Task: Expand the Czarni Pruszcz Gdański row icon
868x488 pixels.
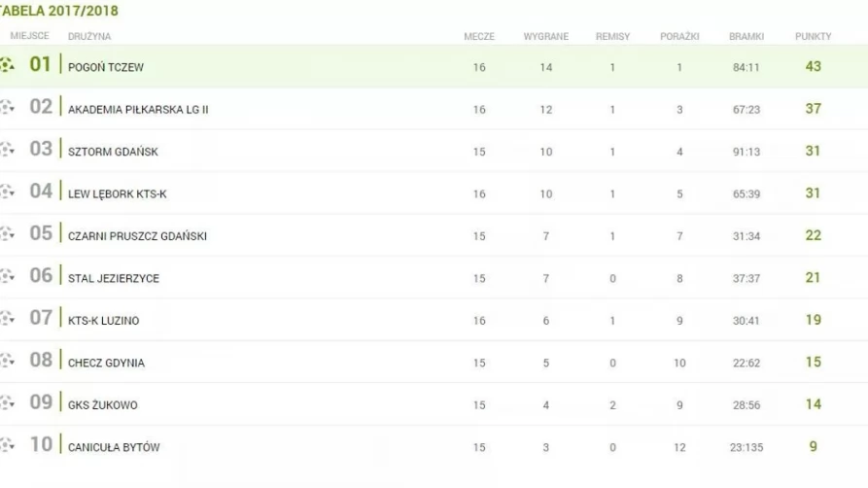Action: (7, 234)
